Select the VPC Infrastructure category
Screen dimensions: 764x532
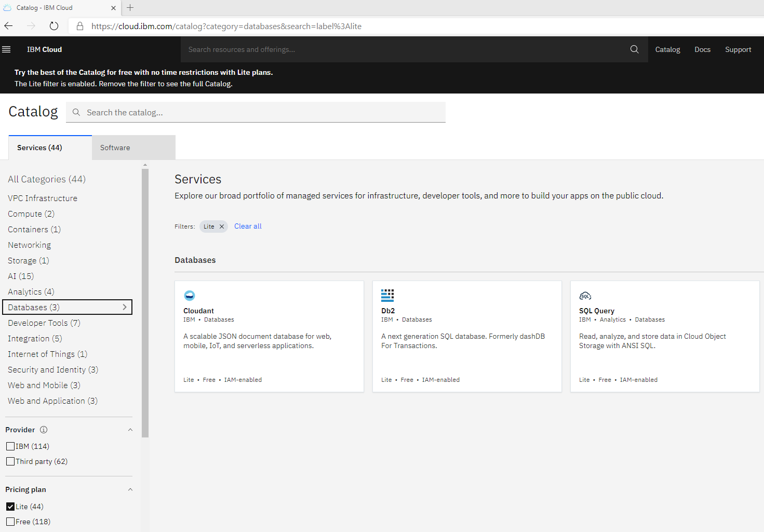tap(43, 198)
